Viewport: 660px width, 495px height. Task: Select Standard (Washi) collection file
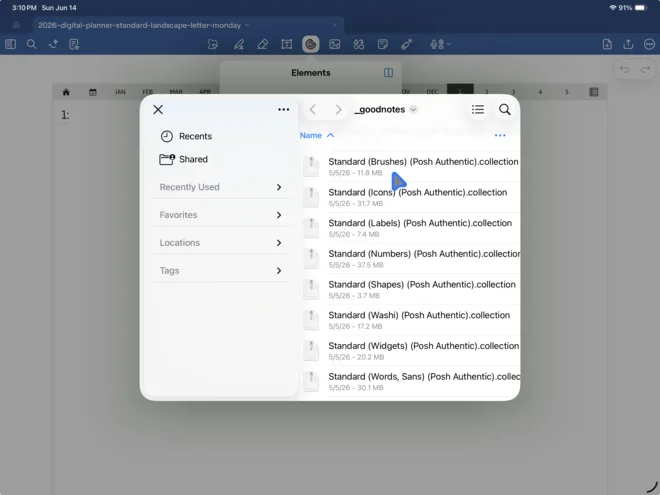coord(411,320)
